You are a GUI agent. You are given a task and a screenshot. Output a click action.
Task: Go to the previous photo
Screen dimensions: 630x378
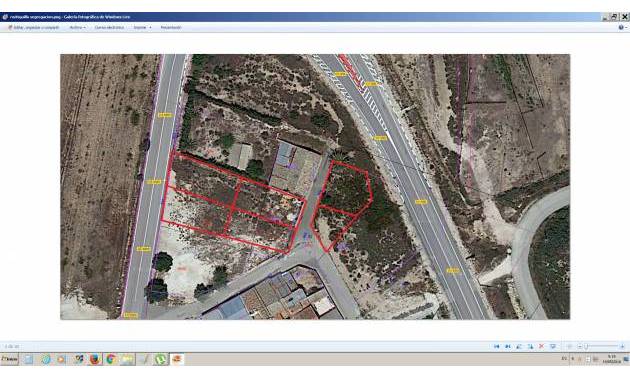click(x=497, y=346)
